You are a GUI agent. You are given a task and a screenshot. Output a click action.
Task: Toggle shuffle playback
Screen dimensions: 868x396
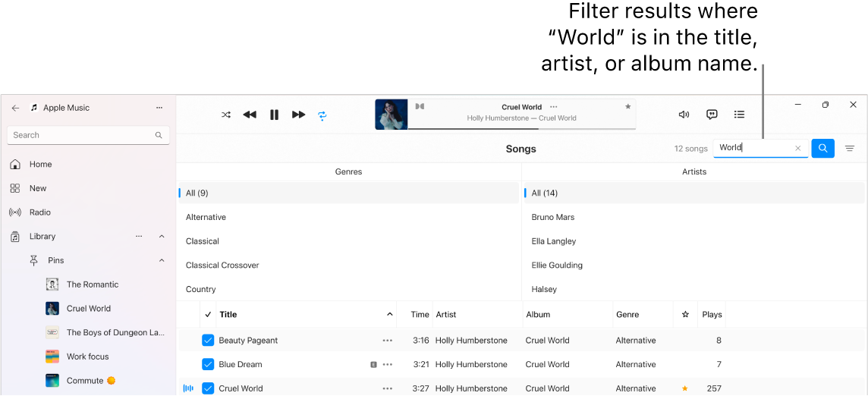click(226, 115)
